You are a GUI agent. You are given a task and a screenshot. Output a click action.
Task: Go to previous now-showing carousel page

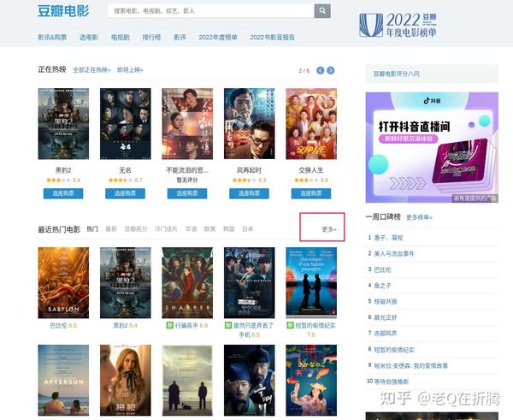click(x=321, y=70)
